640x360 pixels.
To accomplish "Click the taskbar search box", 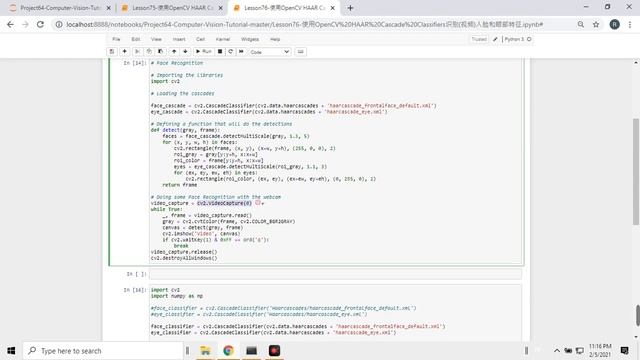I will click(103, 351).
